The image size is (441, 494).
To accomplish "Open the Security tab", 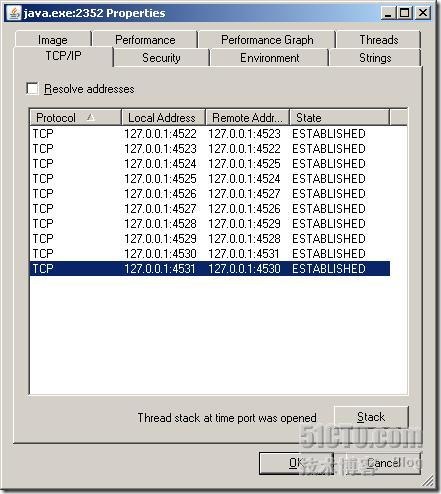I will (161, 58).
